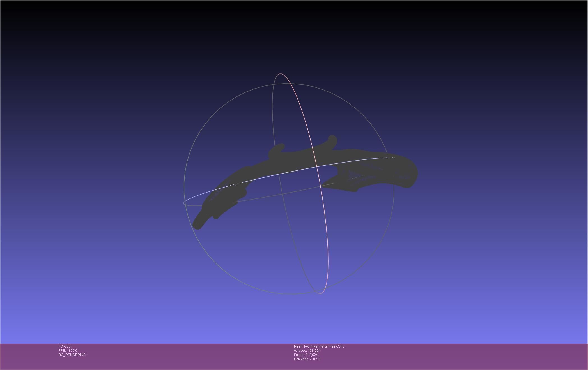The width and height of the screenshot is (588, 370).
Task: Click the BO_RENDERING status text
Action: click(72, 355)
